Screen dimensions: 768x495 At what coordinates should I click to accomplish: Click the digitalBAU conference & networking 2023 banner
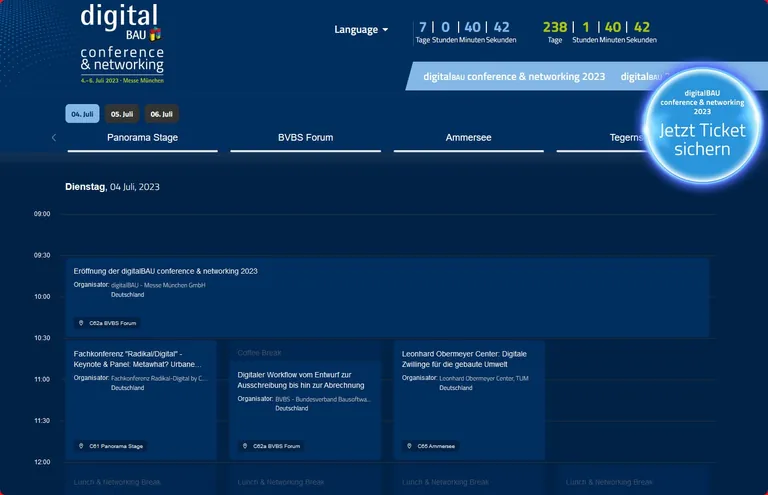tap(514, 76)
